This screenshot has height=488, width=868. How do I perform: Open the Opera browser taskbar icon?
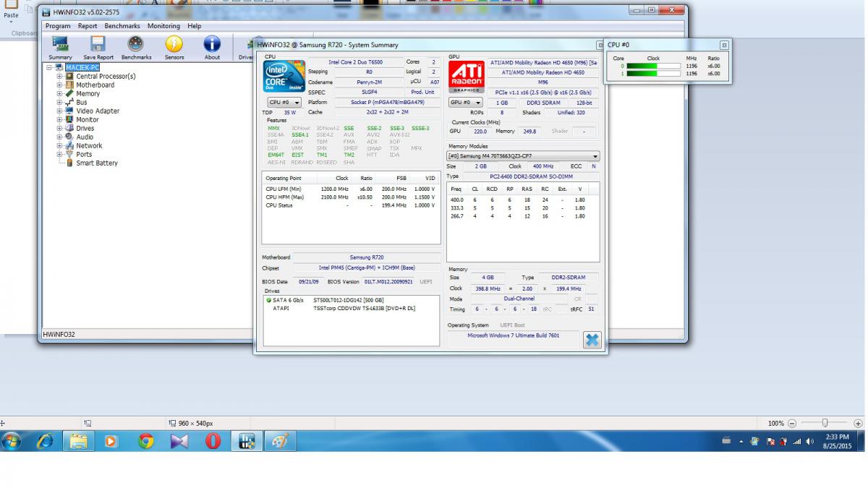[x=213, y=440]
